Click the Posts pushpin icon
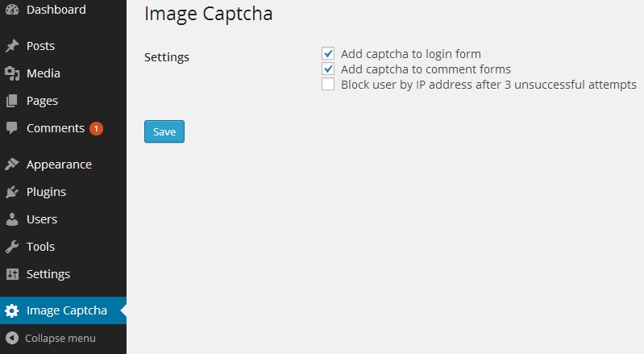The image size is (644, 354). click(x=12, y=46)
